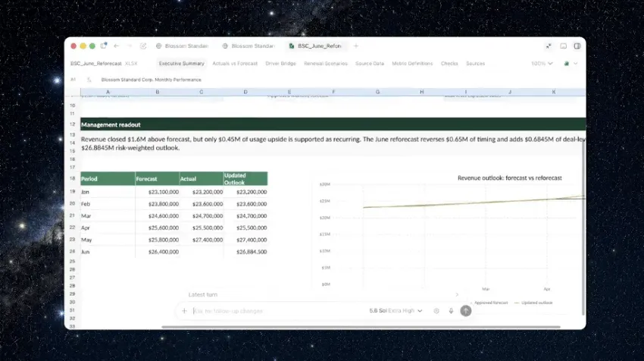Viewport: 644px width, 361px height.
Task: Click the Latest turn label
Action: 203,295
